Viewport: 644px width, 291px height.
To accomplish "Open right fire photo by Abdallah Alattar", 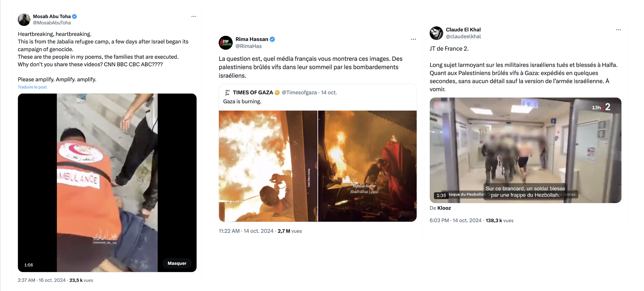I will (x=367, y=166).
